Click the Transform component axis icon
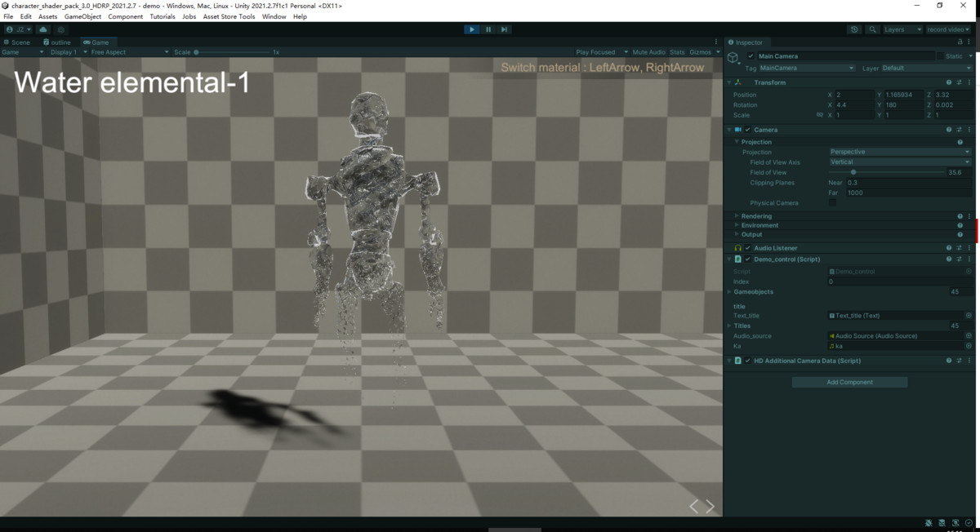 (738, 82)
